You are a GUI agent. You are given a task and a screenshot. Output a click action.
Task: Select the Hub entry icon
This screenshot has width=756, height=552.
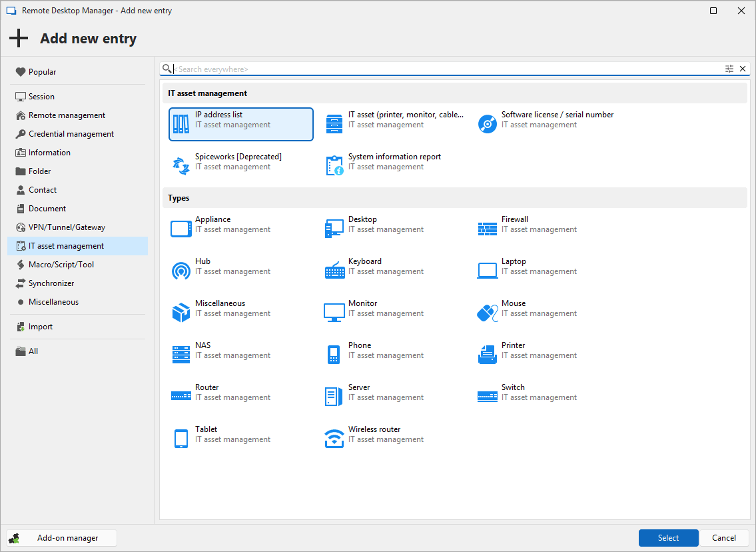181,271
